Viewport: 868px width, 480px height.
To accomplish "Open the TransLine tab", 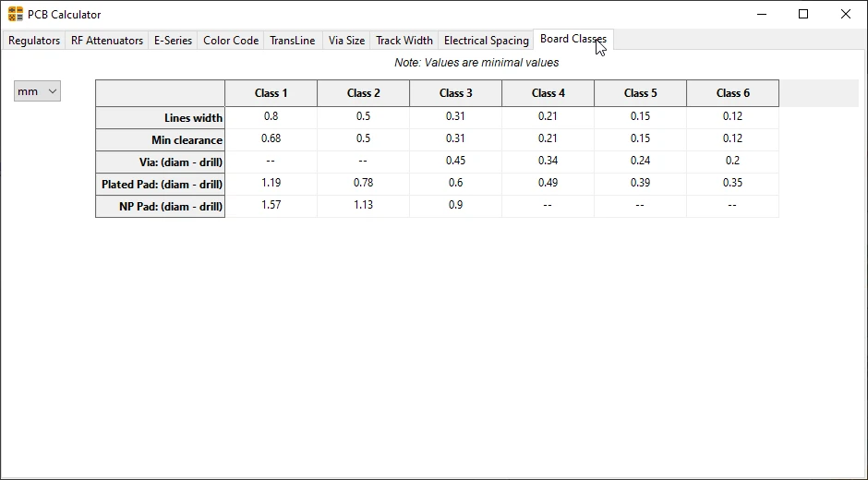I will click(x=292, y=41).
